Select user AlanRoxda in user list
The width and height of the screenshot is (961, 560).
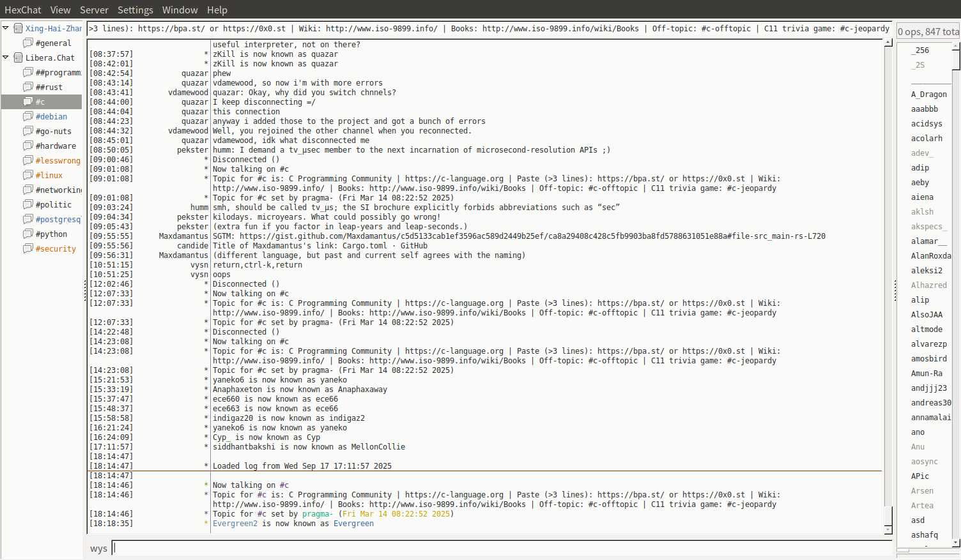coord(930,255)
